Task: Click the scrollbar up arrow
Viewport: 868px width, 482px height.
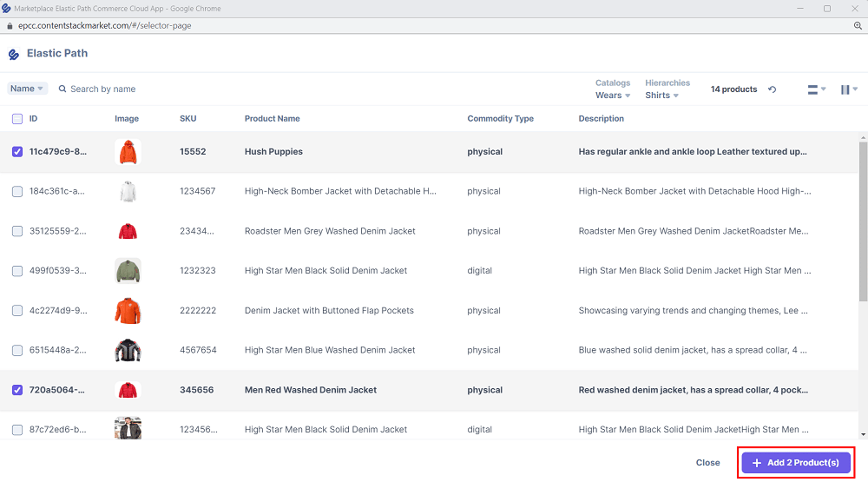Action: tap(863, 138)
